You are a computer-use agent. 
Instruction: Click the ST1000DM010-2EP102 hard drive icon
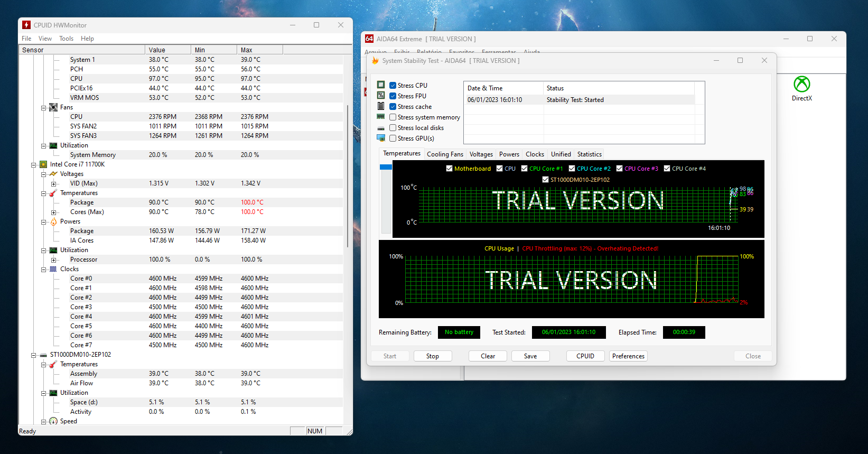(x=43, y=355)
